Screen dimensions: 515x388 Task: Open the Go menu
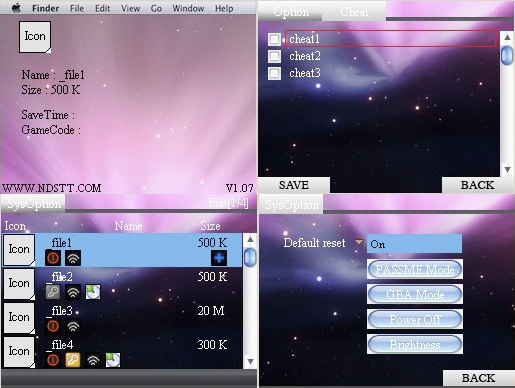(x=156, y=8)
